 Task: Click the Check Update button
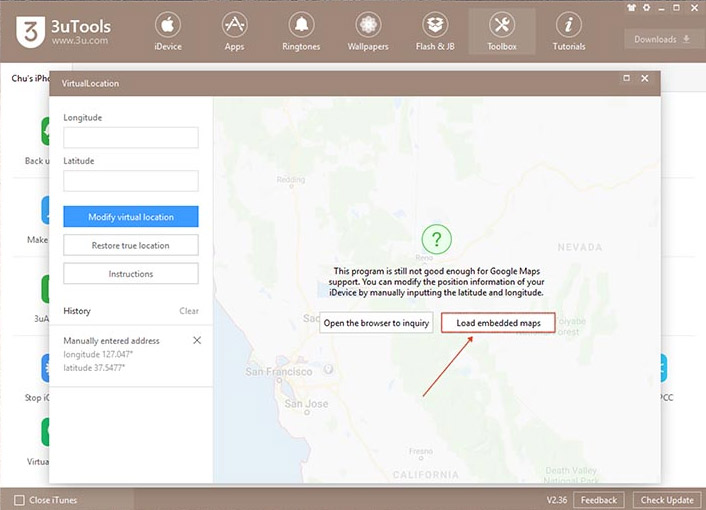click(667, 500)
